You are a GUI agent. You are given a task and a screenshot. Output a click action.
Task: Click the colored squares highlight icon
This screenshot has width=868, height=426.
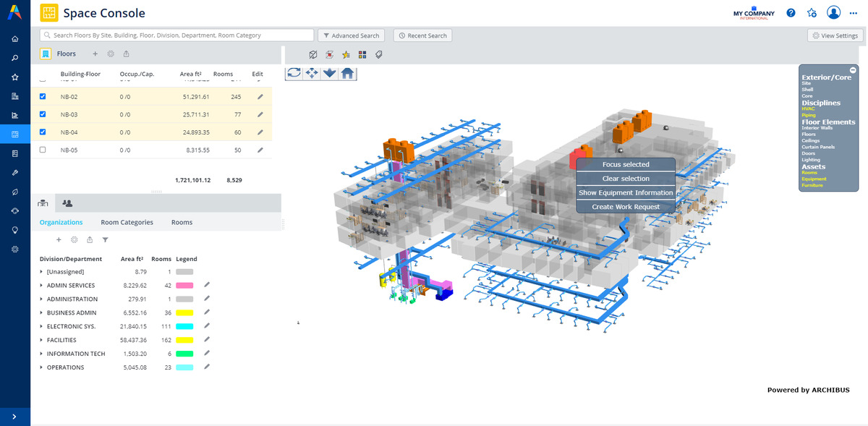coord(362,54)
